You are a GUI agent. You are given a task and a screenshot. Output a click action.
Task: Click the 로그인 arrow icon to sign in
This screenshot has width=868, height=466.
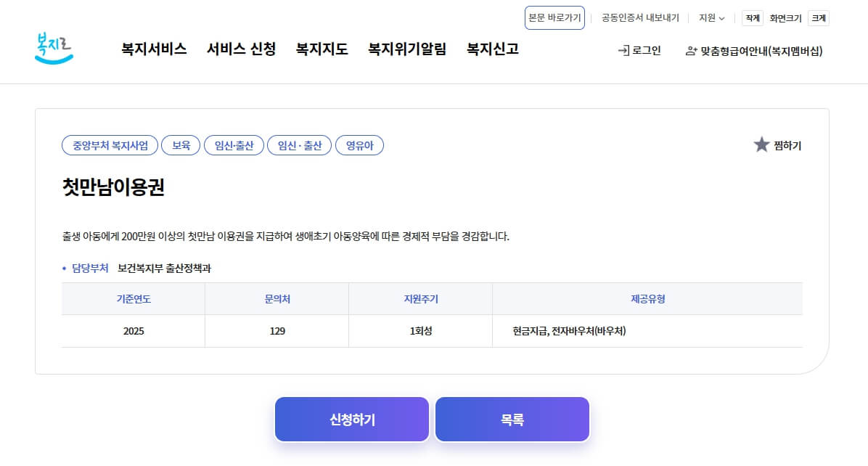tap(622, 52)
